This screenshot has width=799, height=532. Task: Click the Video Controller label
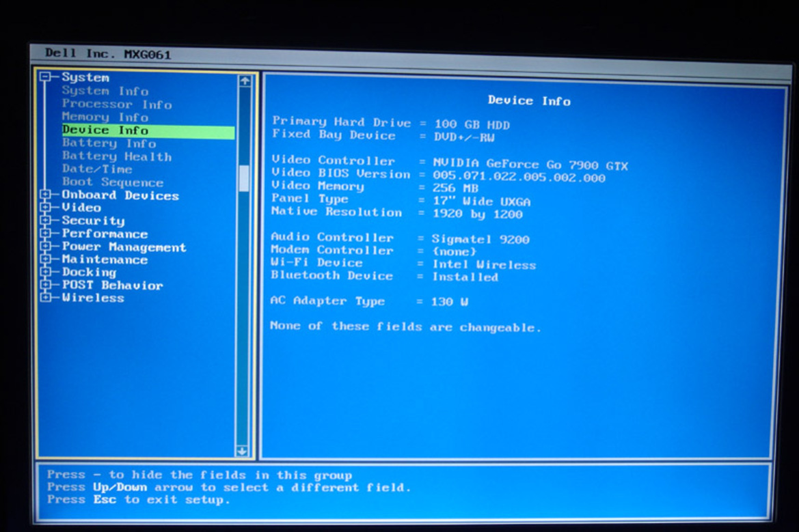coord(334,160)
